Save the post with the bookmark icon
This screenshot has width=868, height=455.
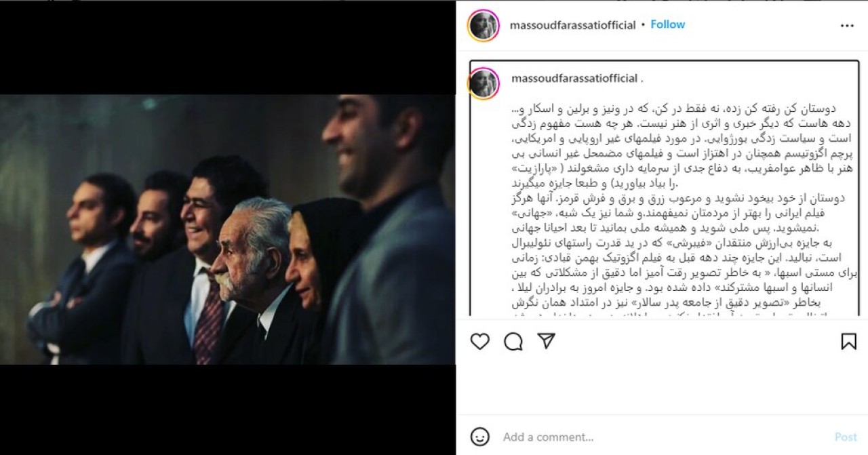pyautogui.click(x=848, y=342)
